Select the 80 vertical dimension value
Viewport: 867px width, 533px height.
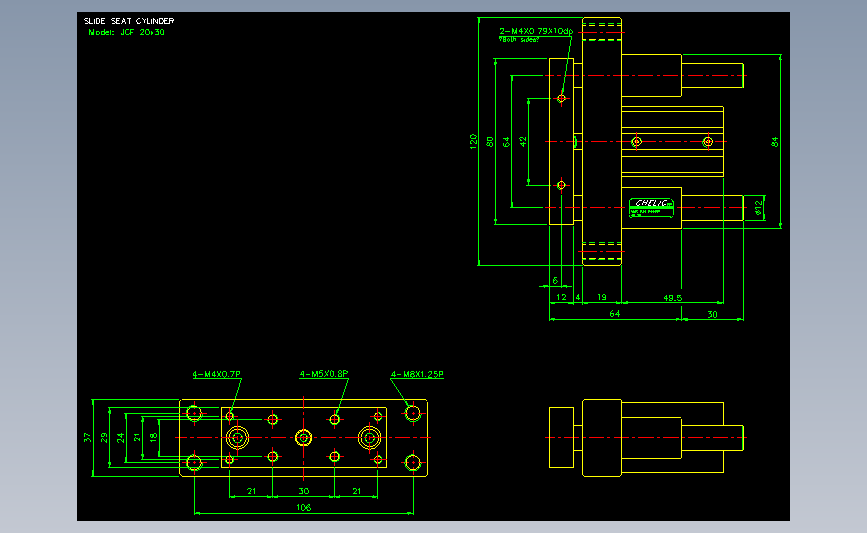tap(490, 142)
